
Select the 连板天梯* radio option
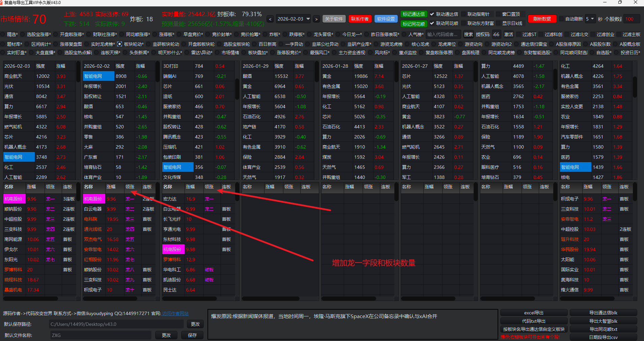(x=97, y=53)
